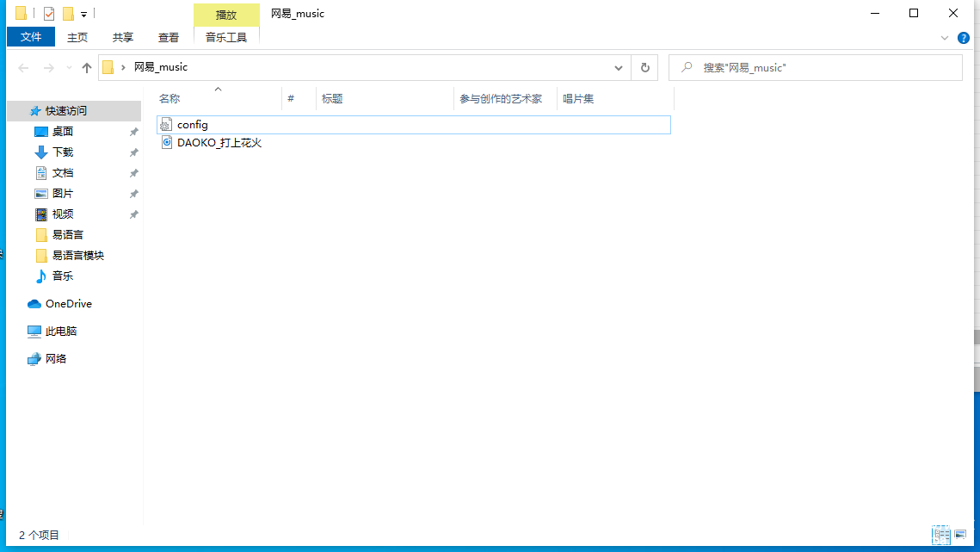
Task: Switch to details view in status bar
Action: (940, 535)
